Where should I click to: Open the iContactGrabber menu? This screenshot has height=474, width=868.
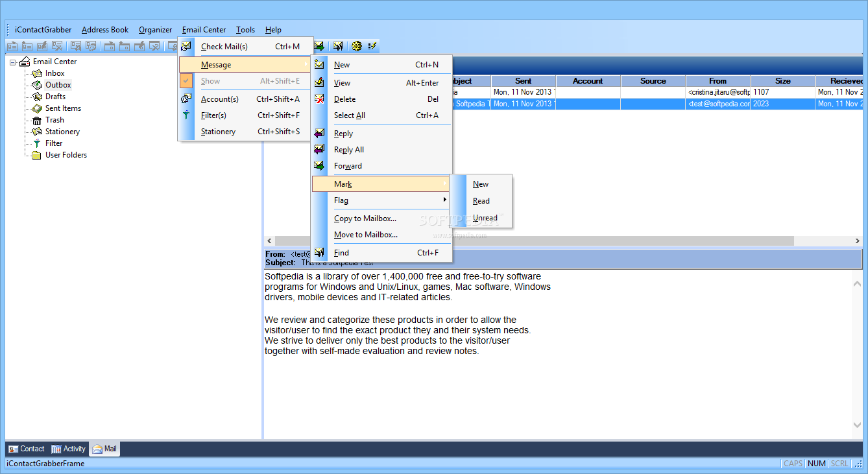43,30
